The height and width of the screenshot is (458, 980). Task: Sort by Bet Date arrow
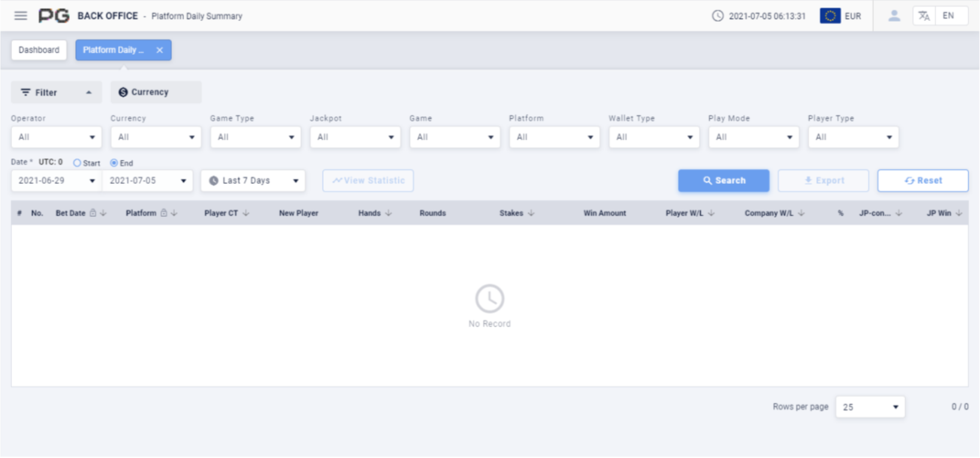point(103,213)
